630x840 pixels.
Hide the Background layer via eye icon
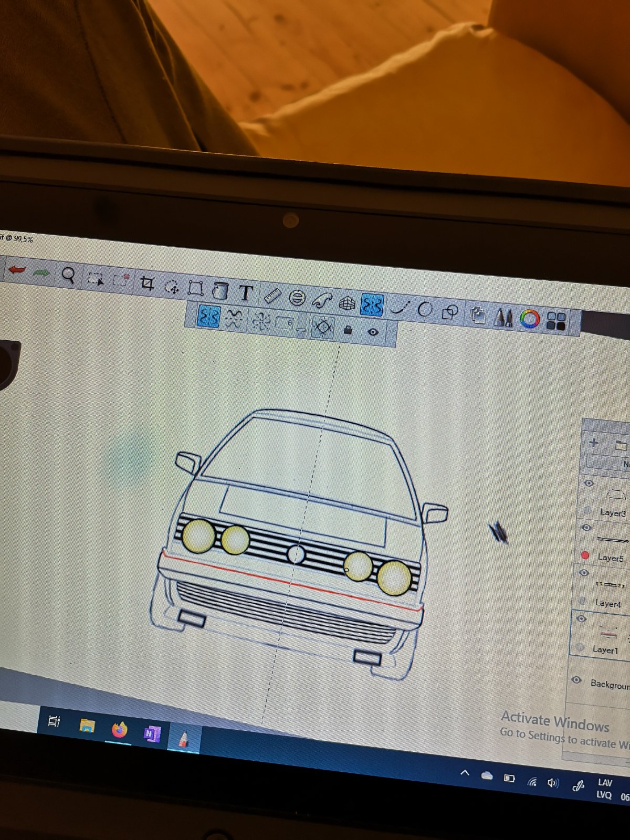pyautogui.click(x=576, y=680)
